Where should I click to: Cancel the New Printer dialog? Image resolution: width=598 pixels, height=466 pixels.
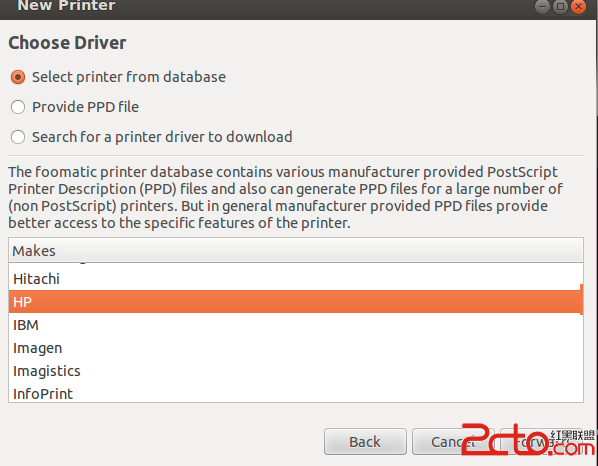tap(453, 442)
